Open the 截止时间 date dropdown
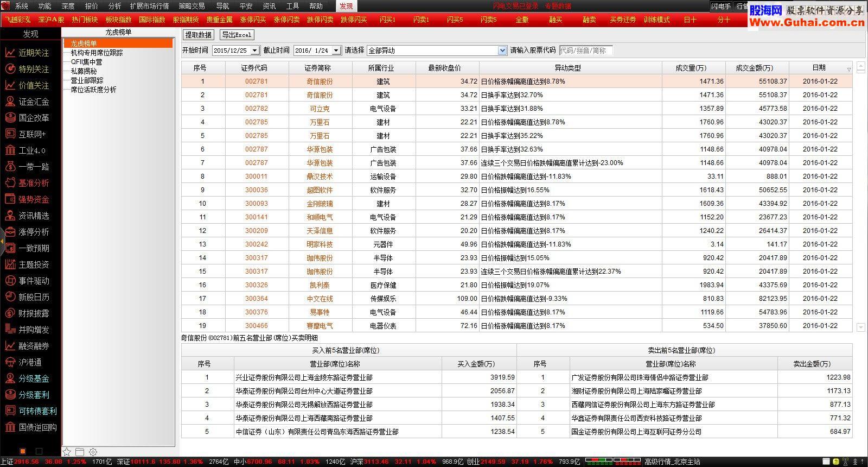 pyautogui.click(x=336, y=51)
